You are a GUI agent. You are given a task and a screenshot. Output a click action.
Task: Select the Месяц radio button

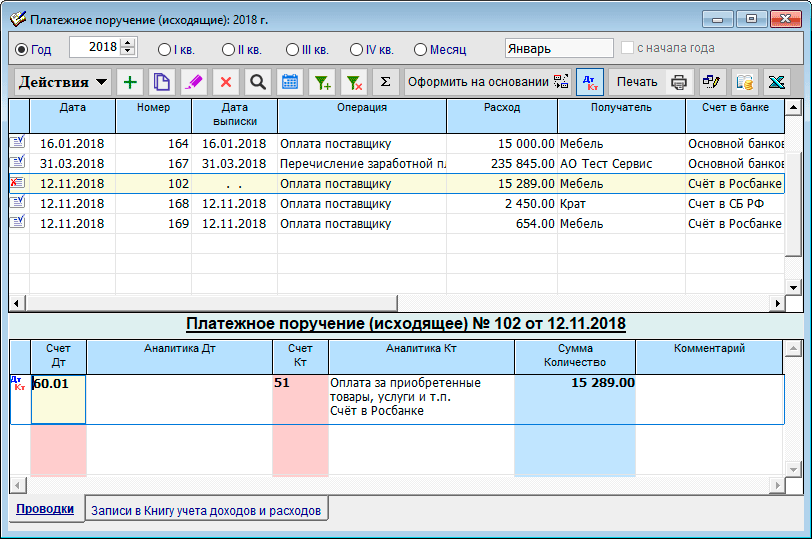click(x=420, y=50)
